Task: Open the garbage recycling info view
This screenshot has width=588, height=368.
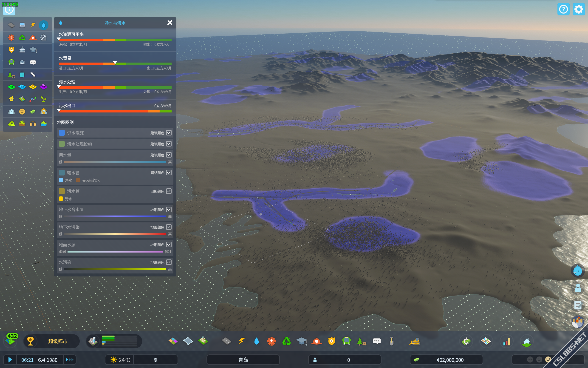Action: point(22,37)
